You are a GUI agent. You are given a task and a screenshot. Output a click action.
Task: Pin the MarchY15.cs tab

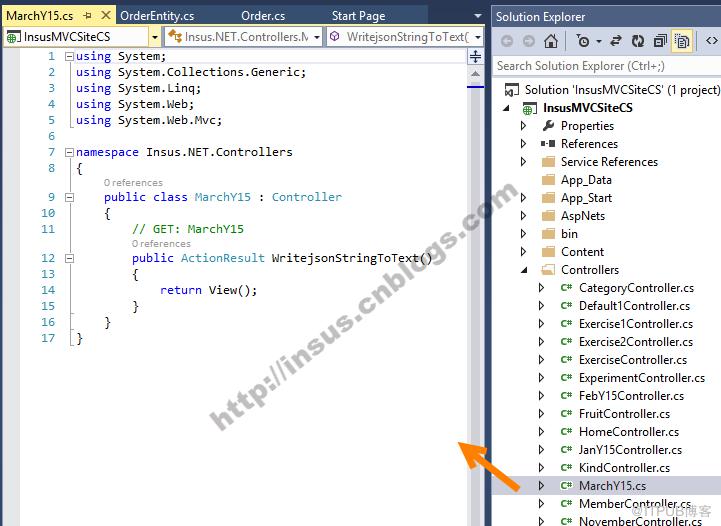point(87,16)
